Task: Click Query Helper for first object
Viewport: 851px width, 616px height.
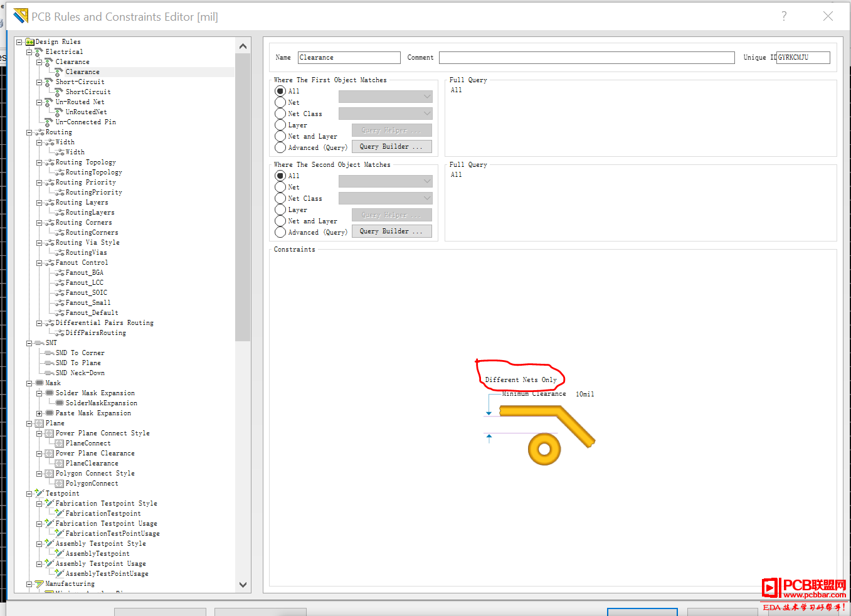Action: click(x=391, y=130)
